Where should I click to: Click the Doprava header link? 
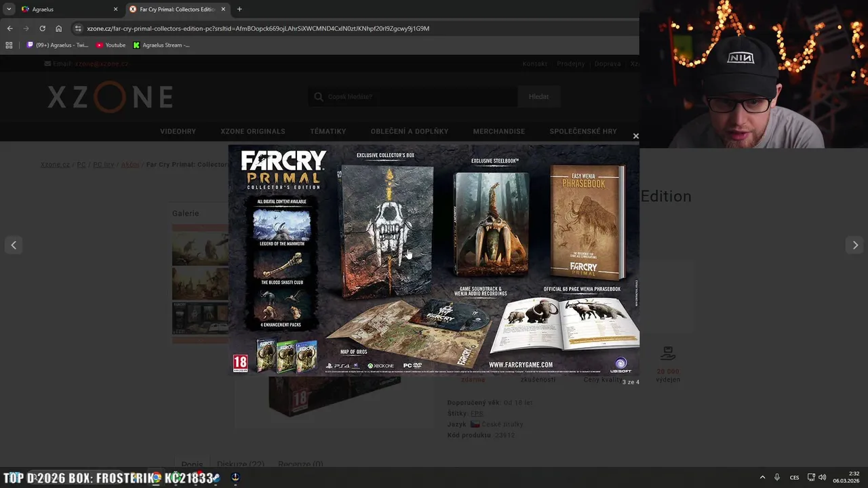click(x=608, y=64)
